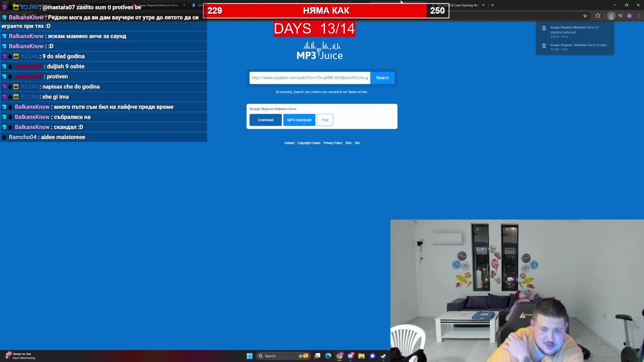Open the Terms of Use link
This screenshot has height=362, width=644.
tap(358, 92)
